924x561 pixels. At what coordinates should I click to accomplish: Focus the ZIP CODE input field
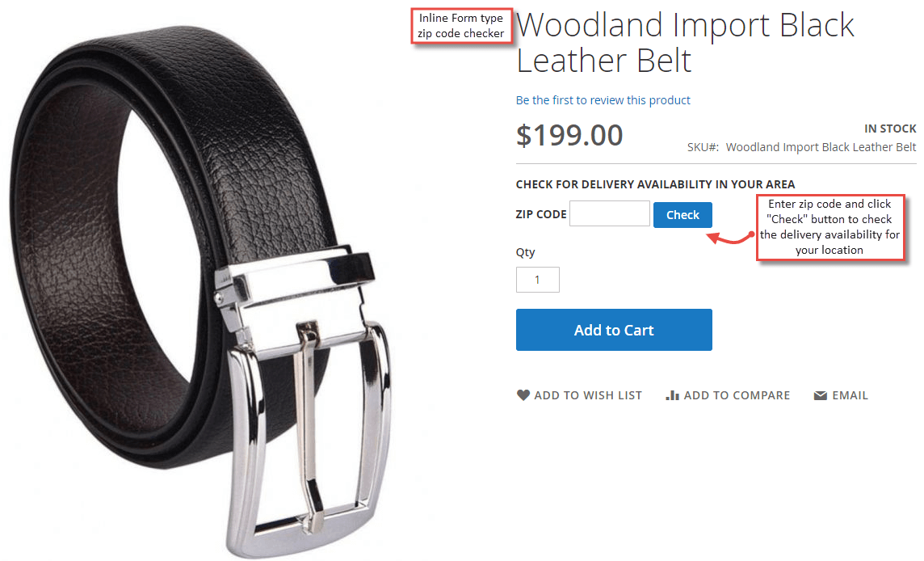tap(609, 213)
